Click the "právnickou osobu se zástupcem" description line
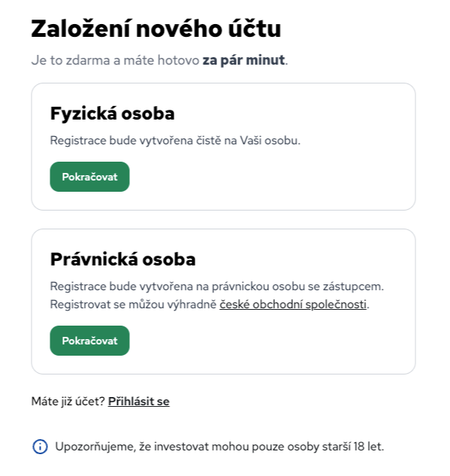 (x=297, y=287)
